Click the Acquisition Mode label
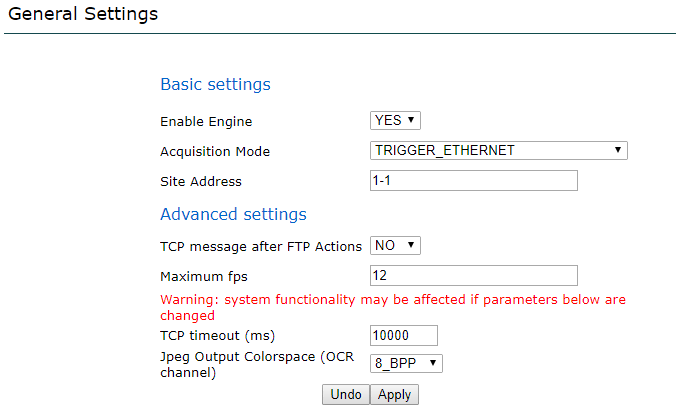The width and height of the screenshot is (676, 420). pos(215,152)
